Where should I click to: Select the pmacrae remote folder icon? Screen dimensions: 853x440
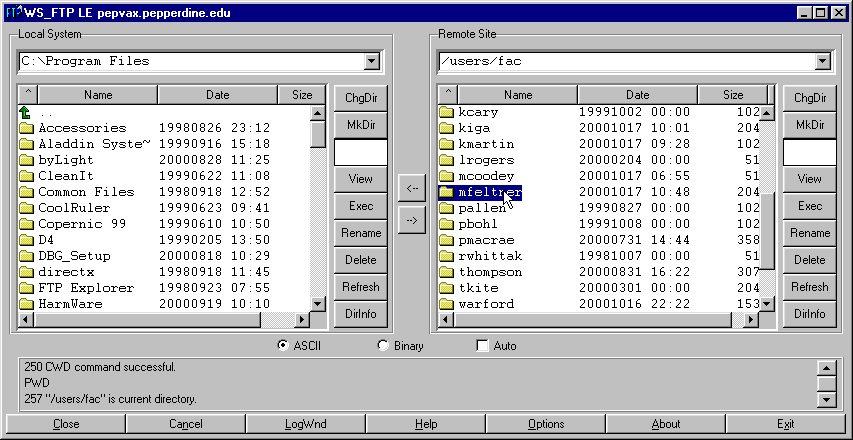pos(447,240)
